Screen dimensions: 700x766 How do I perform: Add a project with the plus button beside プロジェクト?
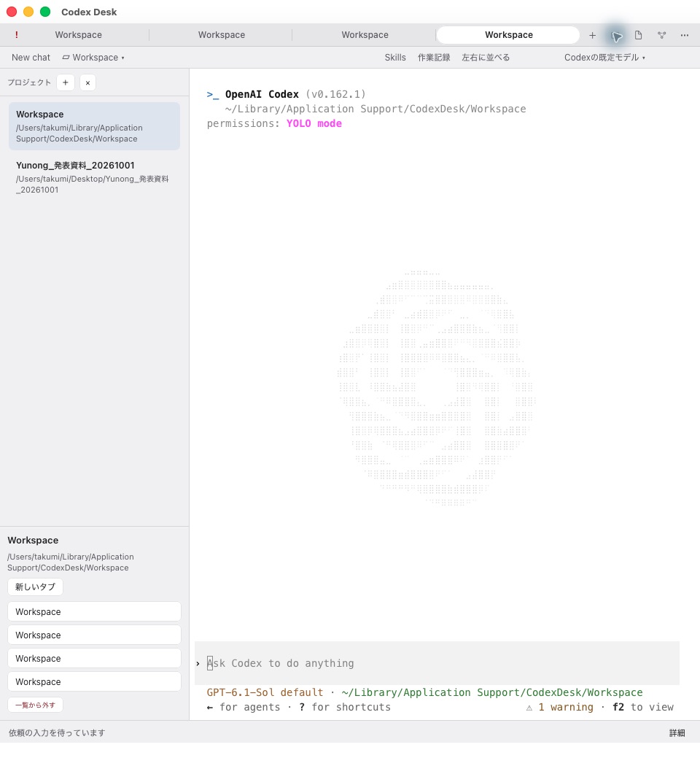click(66, 82)
